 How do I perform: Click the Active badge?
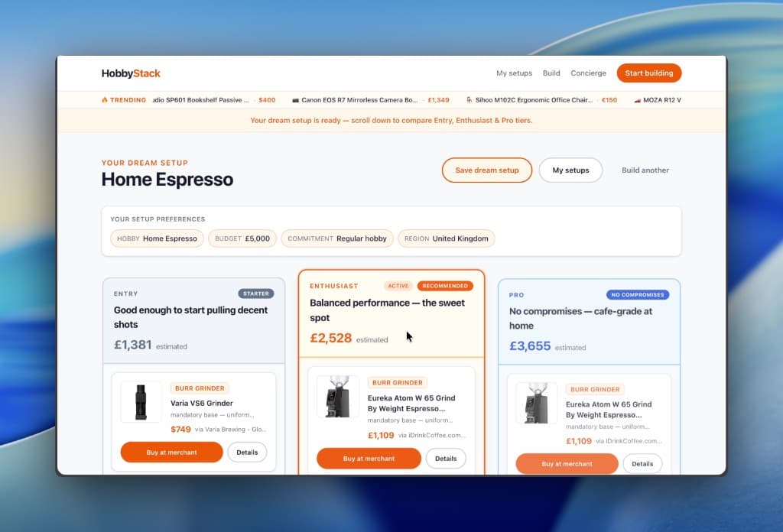point(398,286)
